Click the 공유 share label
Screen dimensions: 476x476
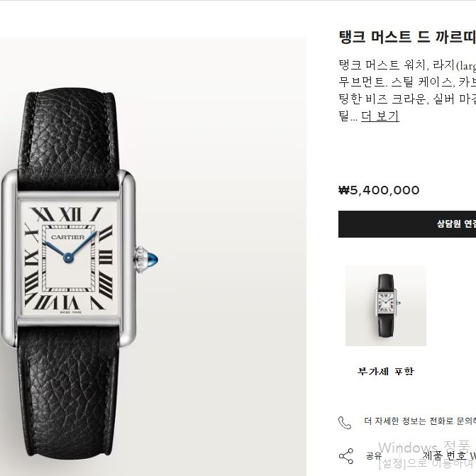coord(374,455)
